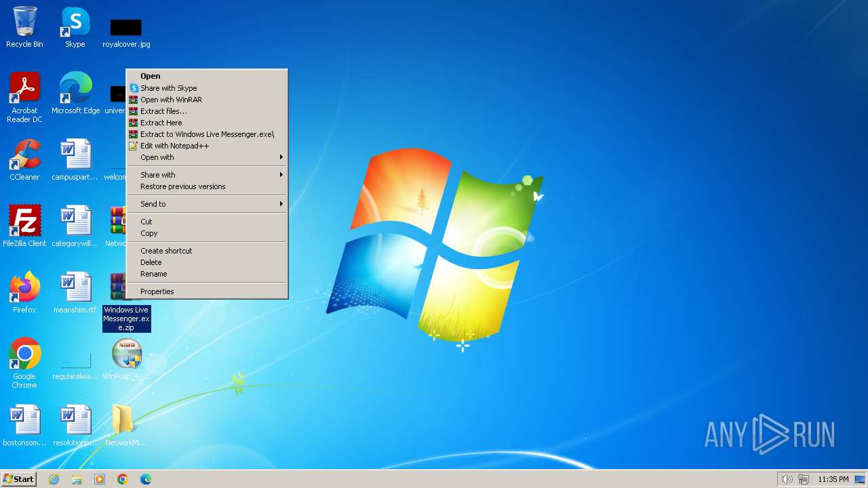Image resolution: width=868 pixels, height=488 pixels.
Task: Select the campuspart document icon
Action: 75,160
